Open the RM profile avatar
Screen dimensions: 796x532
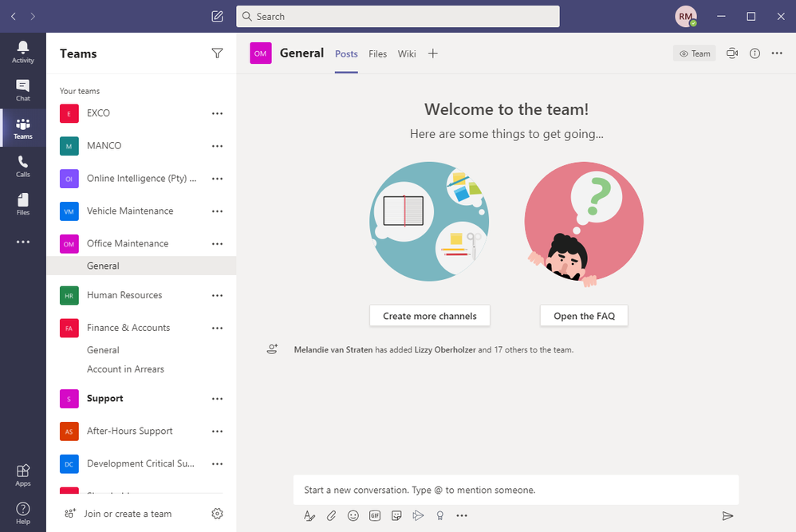[685, 16]
